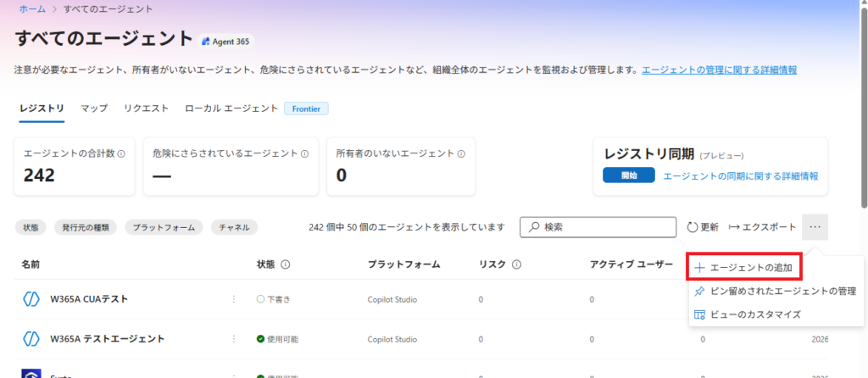The width and height of the screenshot is (868, 378).
Task: Click the Frontier badge
Action: pos(306,109)
